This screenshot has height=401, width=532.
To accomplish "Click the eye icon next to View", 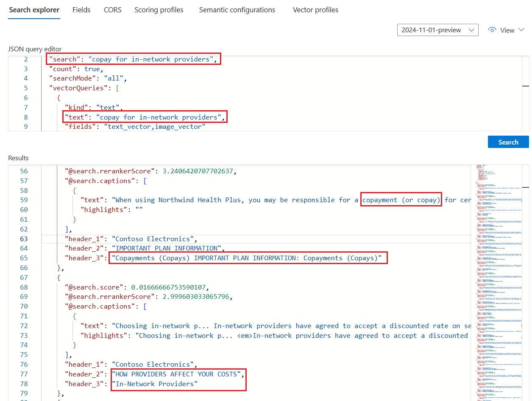I will (x=492, y=30).
